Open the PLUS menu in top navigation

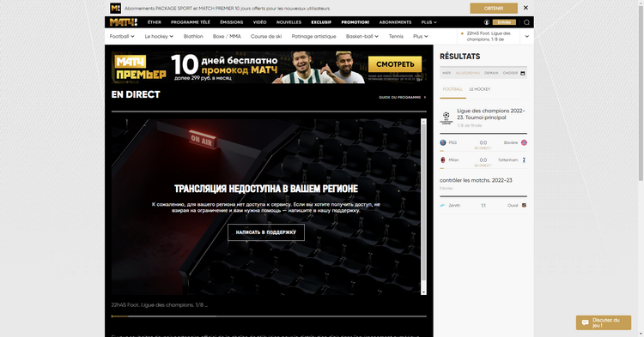(428, 22)
